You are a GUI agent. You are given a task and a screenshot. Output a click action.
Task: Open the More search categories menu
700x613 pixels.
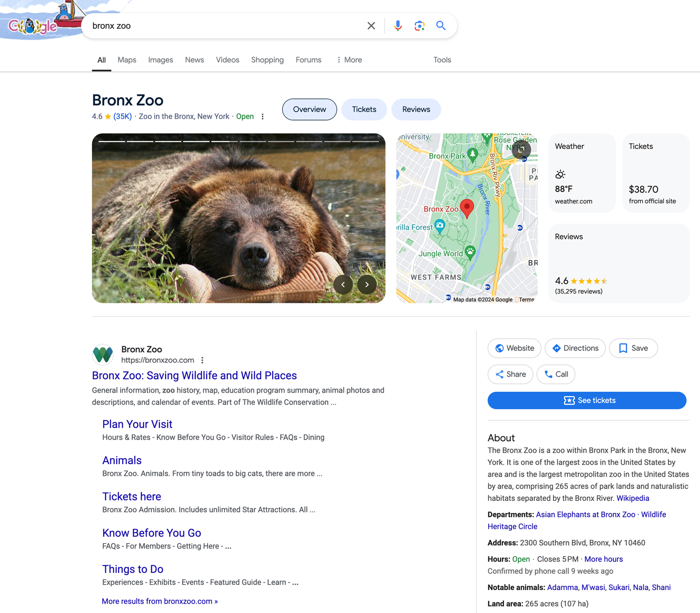click(x=349, y=60)
